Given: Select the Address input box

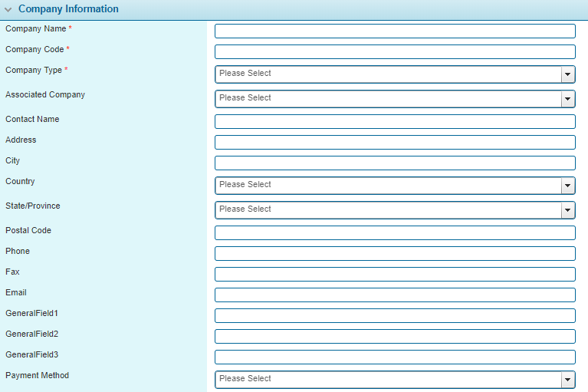Looking at the screenshot, I should click(x=395, y=143).
